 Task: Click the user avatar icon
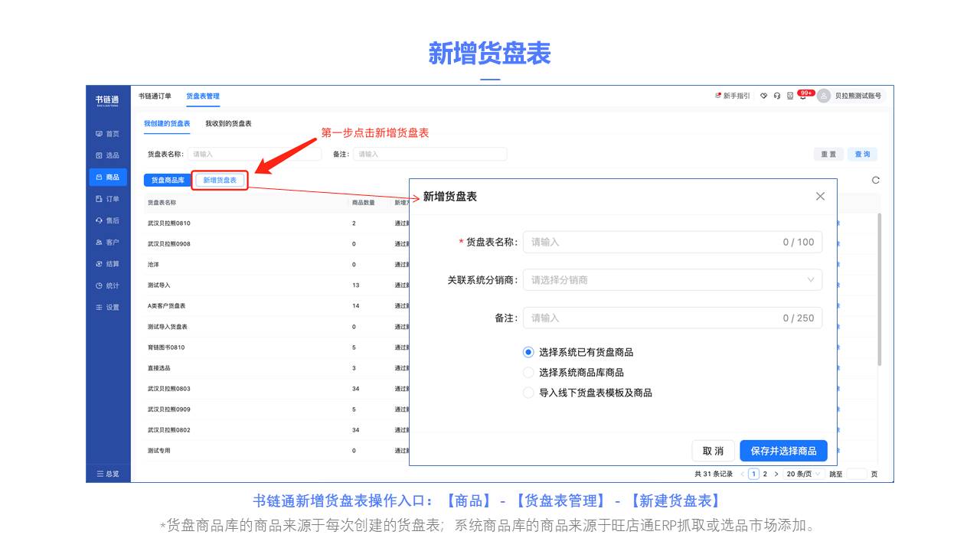point(824,96)
